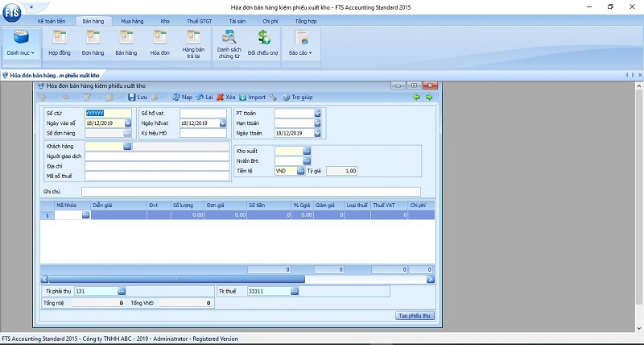The height and width of the screenshot is (345, 644).
Task: Switch to the Bán hàng ribbon tab
Action: point(93,22)
